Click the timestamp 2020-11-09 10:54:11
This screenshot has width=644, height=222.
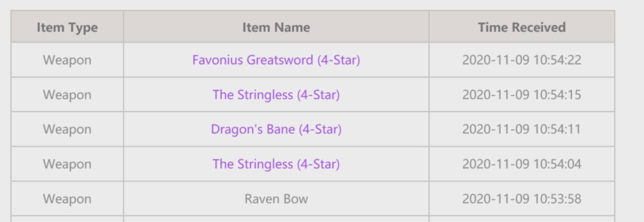[x=522, y=129]
